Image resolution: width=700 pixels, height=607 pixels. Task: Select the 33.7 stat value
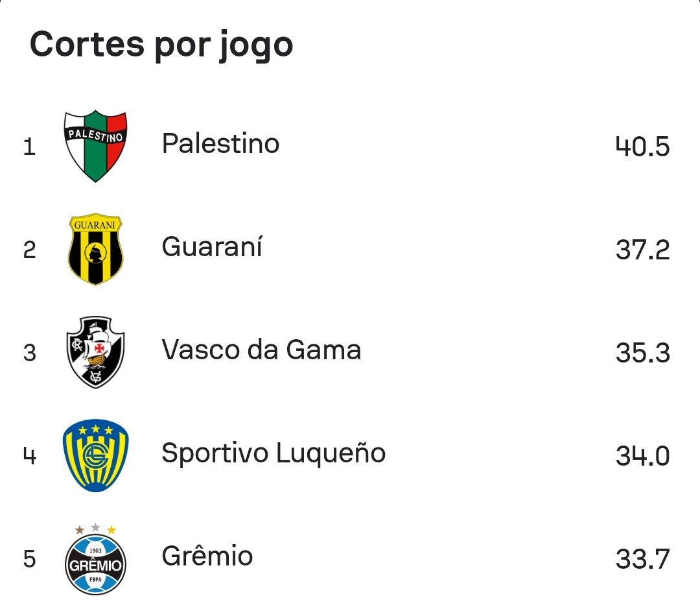[x=642, y=559]
